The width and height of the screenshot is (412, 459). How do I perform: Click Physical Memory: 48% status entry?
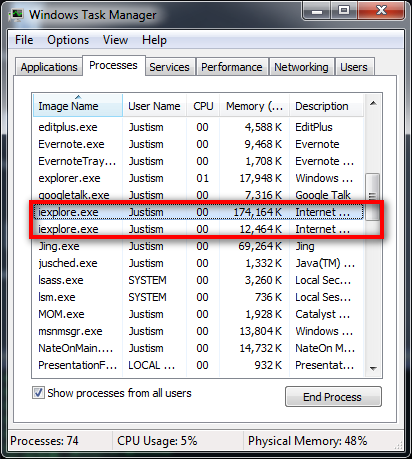(307, 441)
